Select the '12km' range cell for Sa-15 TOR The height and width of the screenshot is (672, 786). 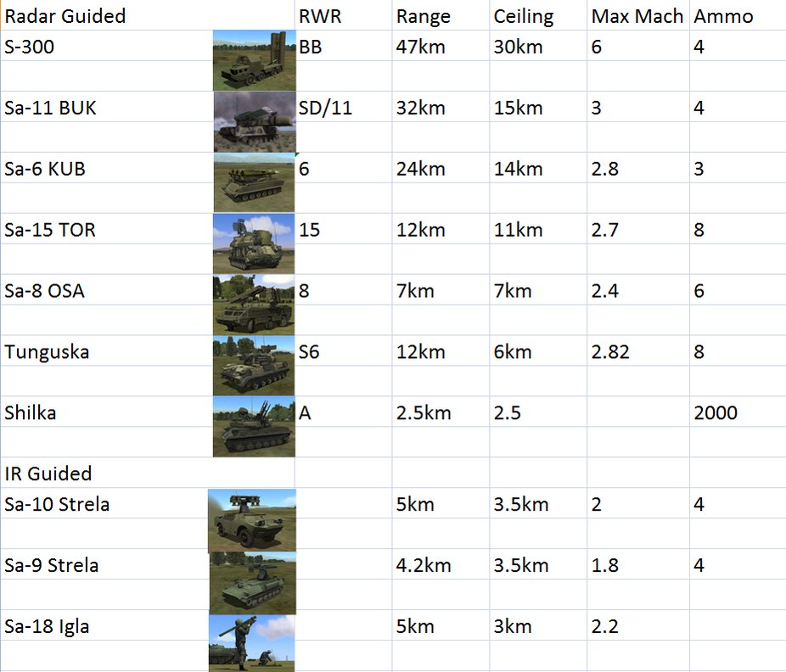[441, 229]
